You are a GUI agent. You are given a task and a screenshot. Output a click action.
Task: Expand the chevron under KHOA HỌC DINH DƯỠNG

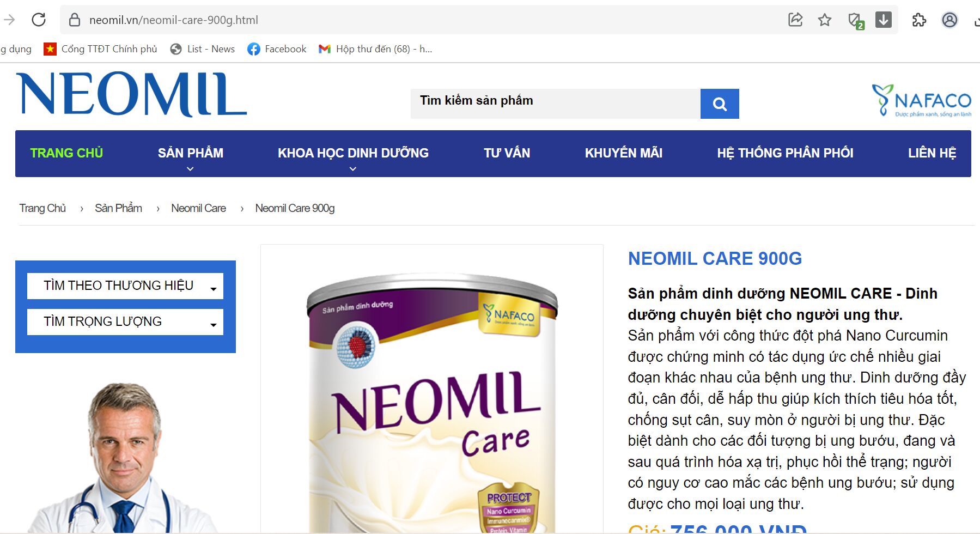pyautogui.click(x=353, y=169)
